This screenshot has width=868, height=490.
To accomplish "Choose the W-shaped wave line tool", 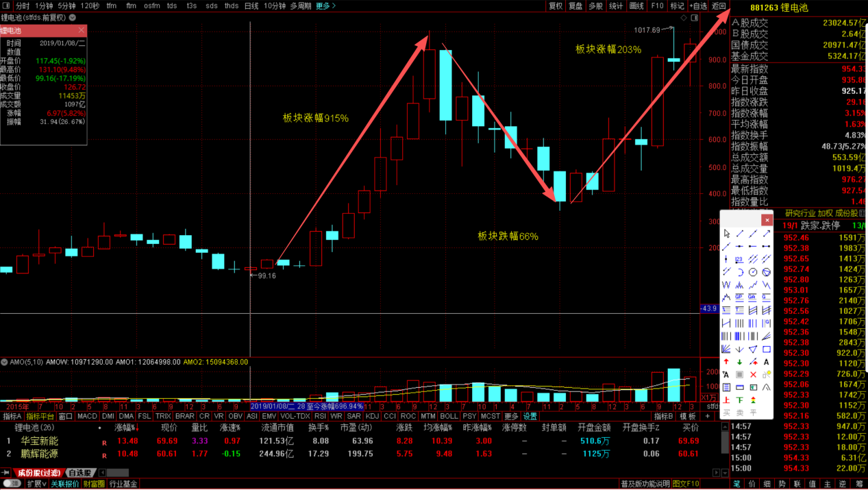I will [726, 285].
